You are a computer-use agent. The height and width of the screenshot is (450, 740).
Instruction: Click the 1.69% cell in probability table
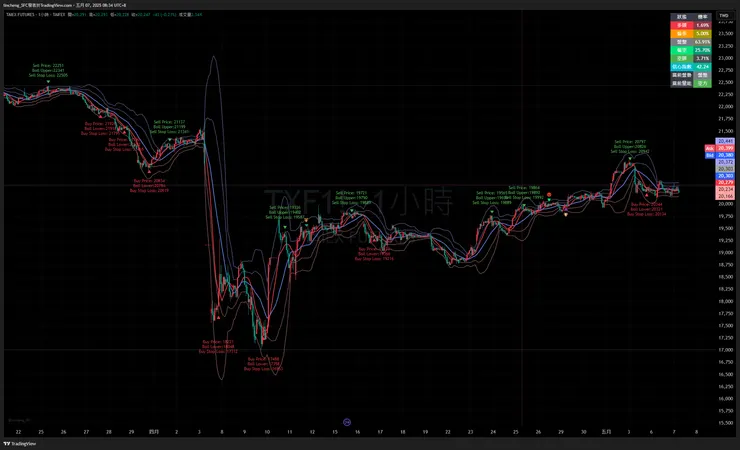click(702, 25)
